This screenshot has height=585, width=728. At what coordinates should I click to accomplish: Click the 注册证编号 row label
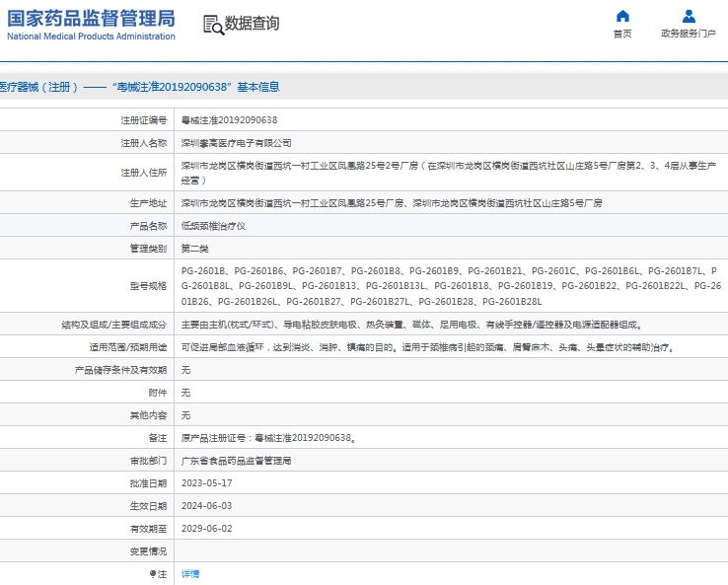[x=143, y=120]
